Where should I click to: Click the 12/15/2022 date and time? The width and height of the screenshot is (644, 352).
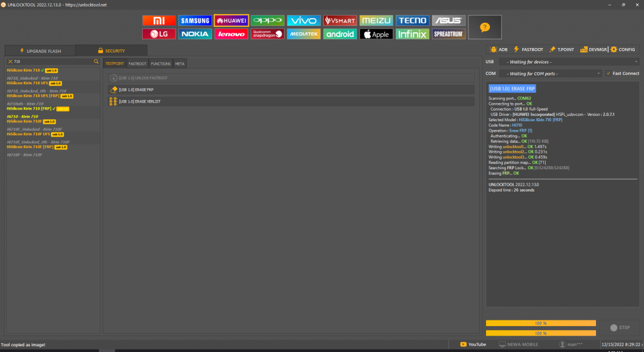621,344
